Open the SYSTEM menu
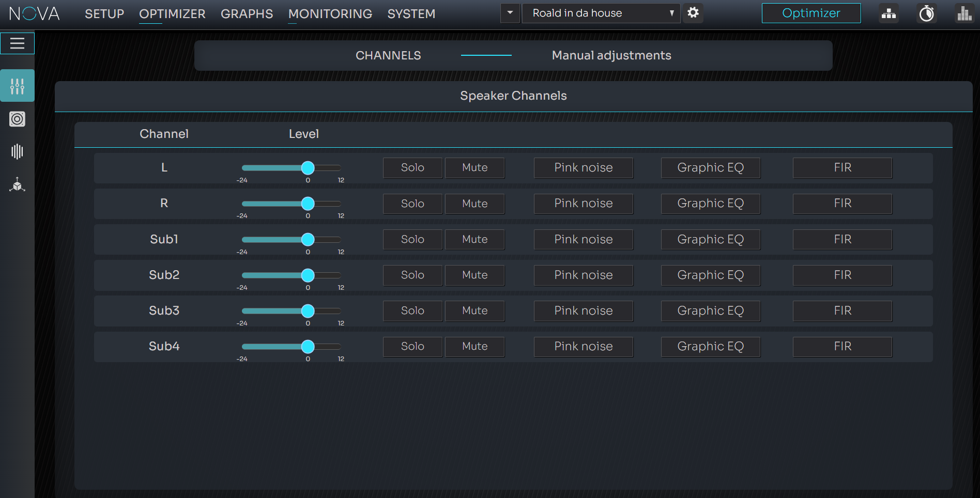Viewport: 980px width, 498px height. click(411, 14)
